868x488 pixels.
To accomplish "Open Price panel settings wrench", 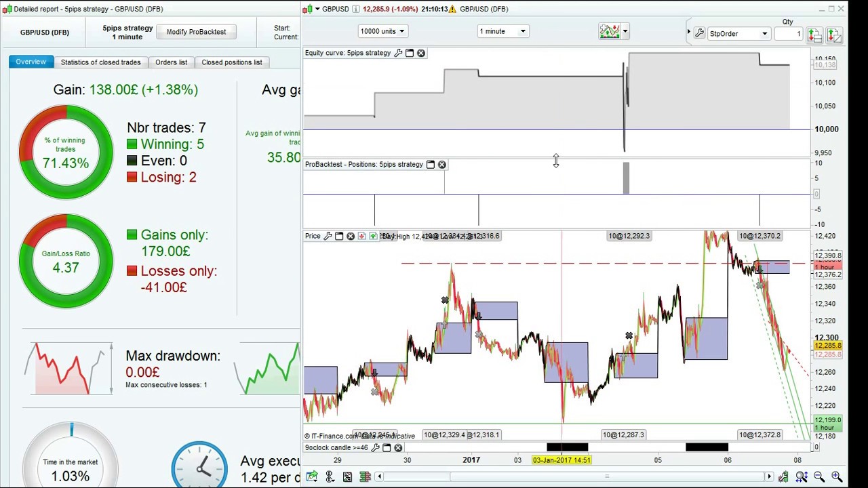I will 328,236.
